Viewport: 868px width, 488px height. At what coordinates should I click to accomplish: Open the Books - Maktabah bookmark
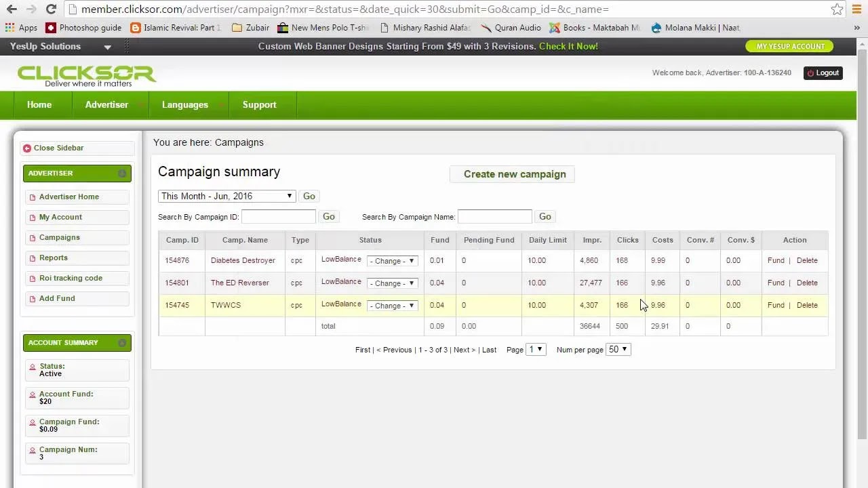595,28
